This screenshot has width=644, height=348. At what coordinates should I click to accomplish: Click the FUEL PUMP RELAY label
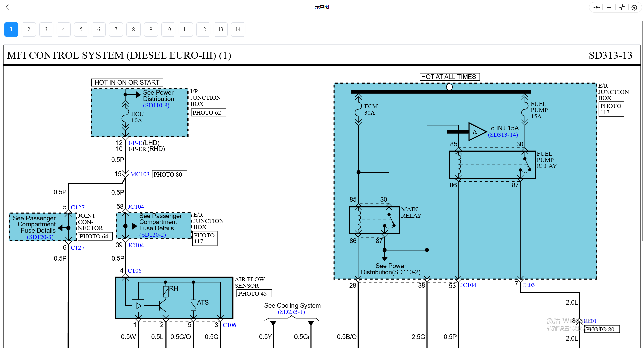[x=547, y=160]
